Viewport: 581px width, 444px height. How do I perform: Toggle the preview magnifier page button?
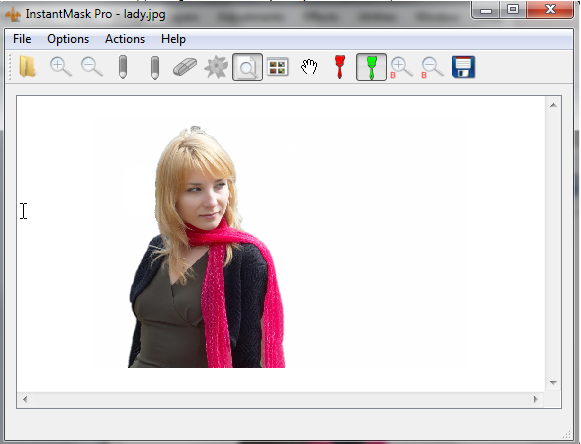click(x=248, y=67)
